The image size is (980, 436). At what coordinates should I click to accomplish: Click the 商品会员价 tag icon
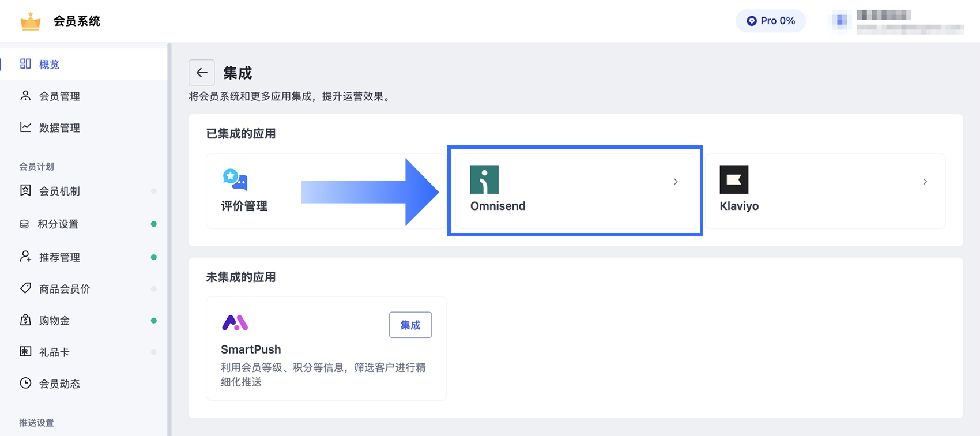coord(25,288)
